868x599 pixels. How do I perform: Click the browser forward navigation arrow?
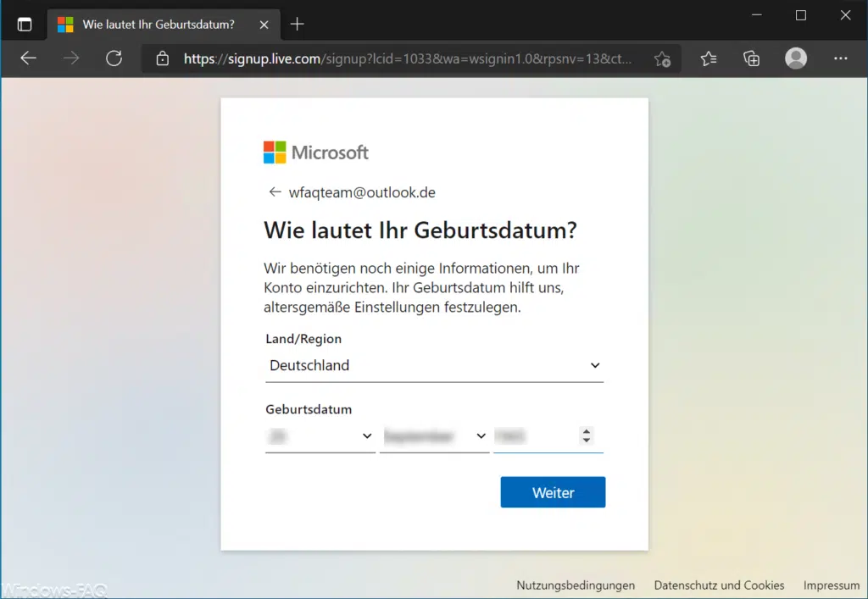click(x=71, y=58)
